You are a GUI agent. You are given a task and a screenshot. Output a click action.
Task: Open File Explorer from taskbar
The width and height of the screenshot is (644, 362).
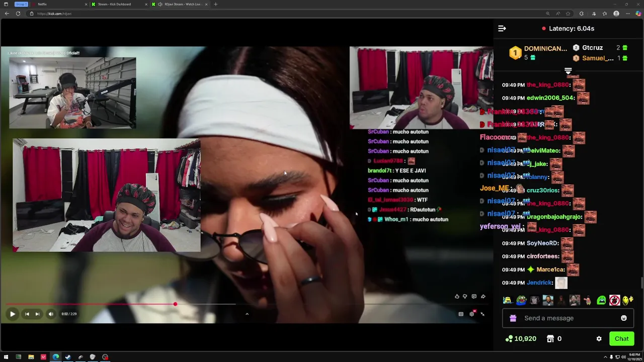pyautogui.click(x=31, y=357)
